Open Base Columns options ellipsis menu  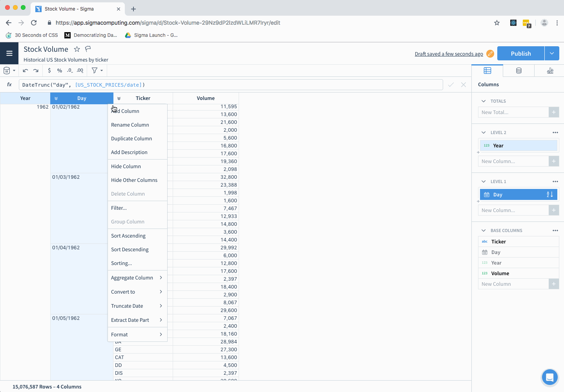tap(555, 230)
